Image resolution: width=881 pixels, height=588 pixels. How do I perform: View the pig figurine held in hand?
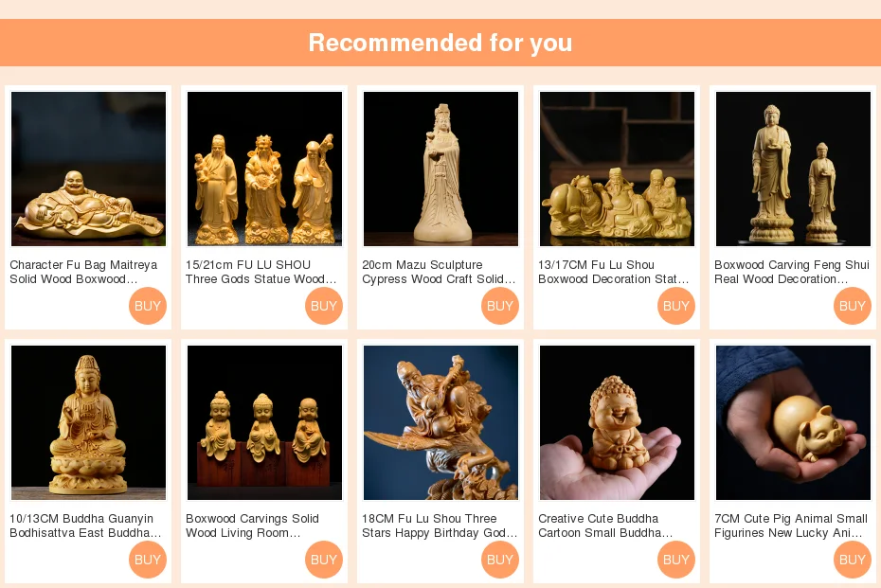pyautogui.click(x=793, y=422)
